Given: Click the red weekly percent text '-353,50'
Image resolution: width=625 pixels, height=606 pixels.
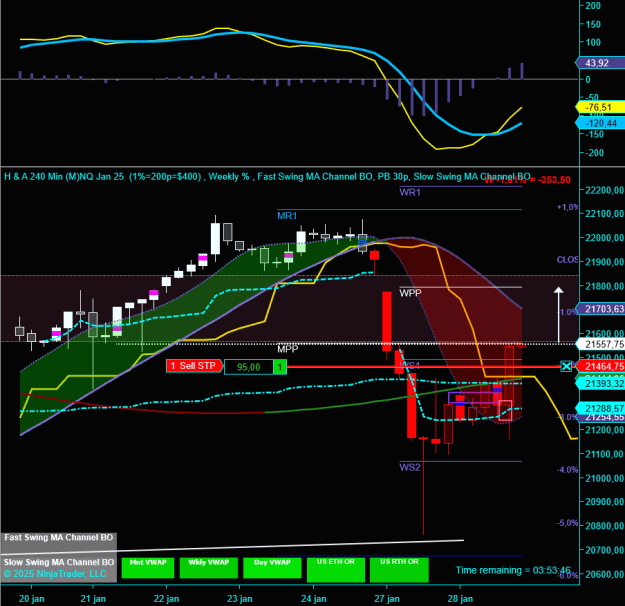Looking at the screenshot, I should click(554, 180).
